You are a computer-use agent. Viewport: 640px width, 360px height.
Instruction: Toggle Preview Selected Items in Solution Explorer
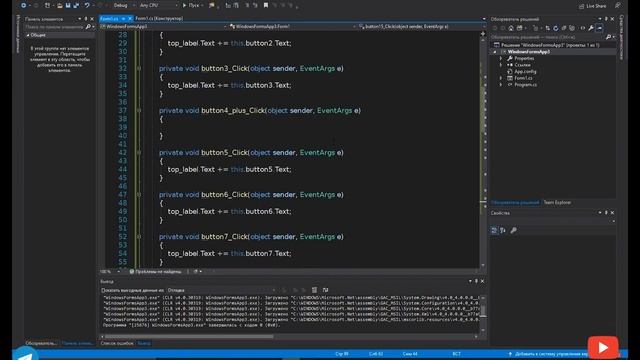[600, 28]
